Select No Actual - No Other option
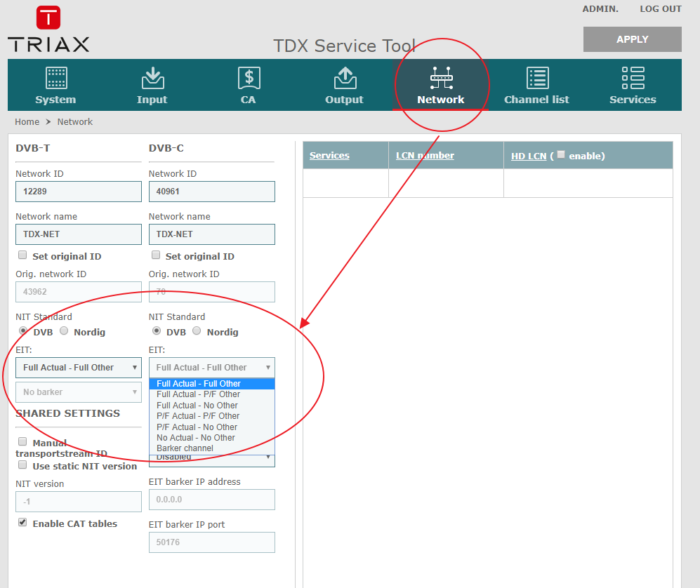Viewport: 700px width, 588px height. 211,438
